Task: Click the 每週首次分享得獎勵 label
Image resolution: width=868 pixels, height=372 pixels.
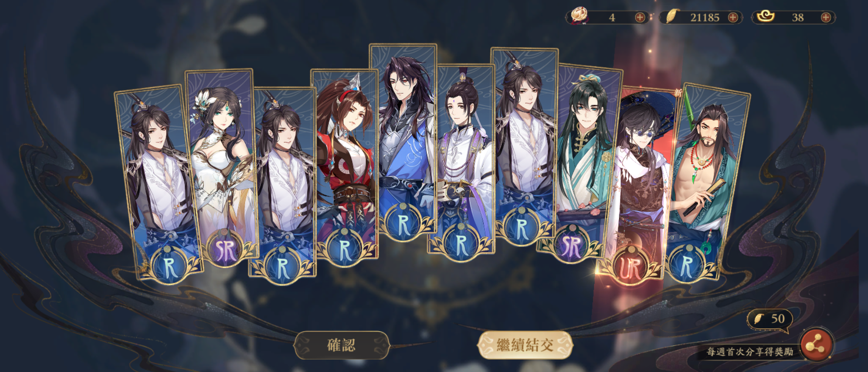Action: 750,352
